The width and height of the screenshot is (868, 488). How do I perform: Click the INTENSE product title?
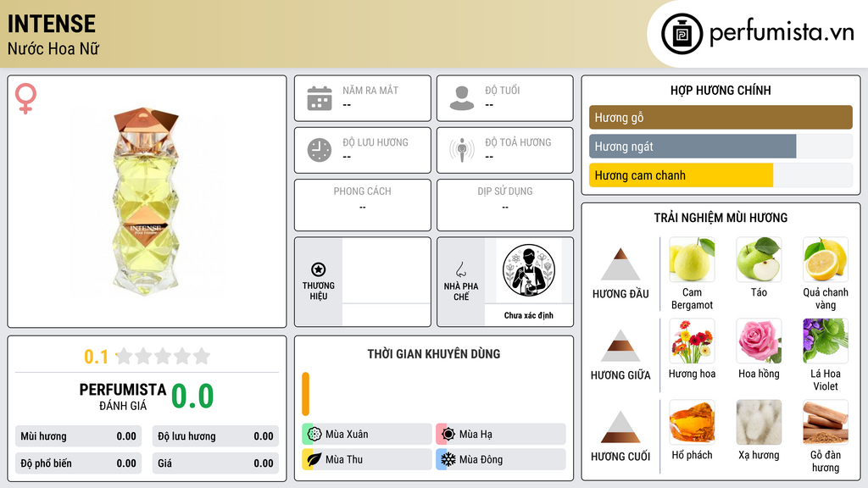click(52, 24)
